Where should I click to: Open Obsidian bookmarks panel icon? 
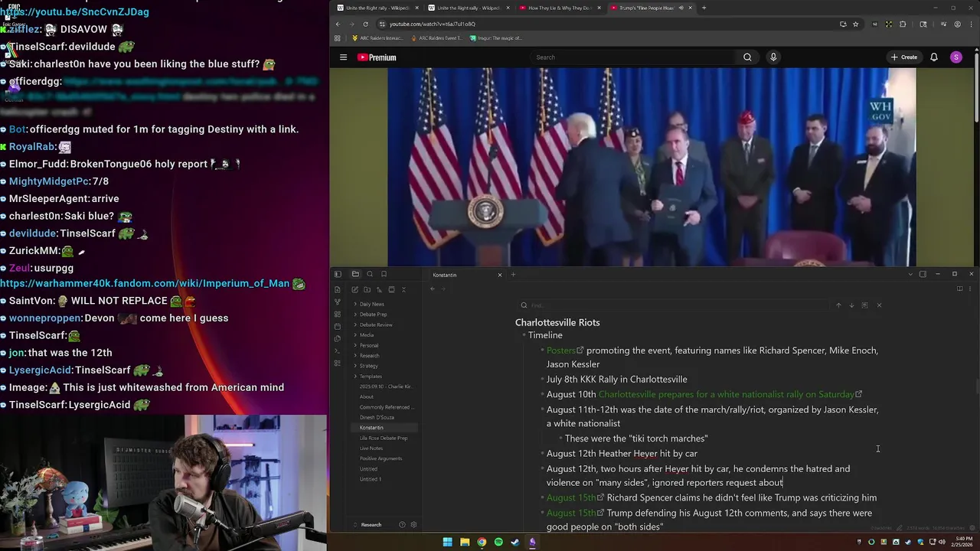click(x=384, y=274)
